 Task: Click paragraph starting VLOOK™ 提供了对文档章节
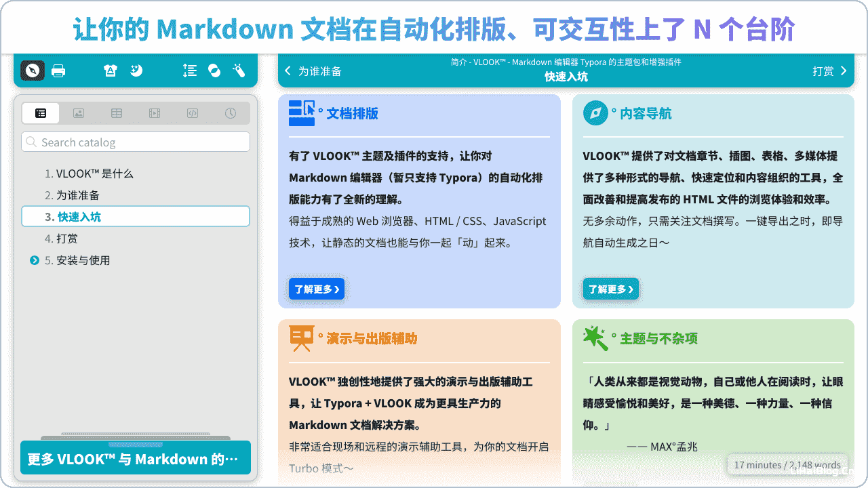pos(713,178)
